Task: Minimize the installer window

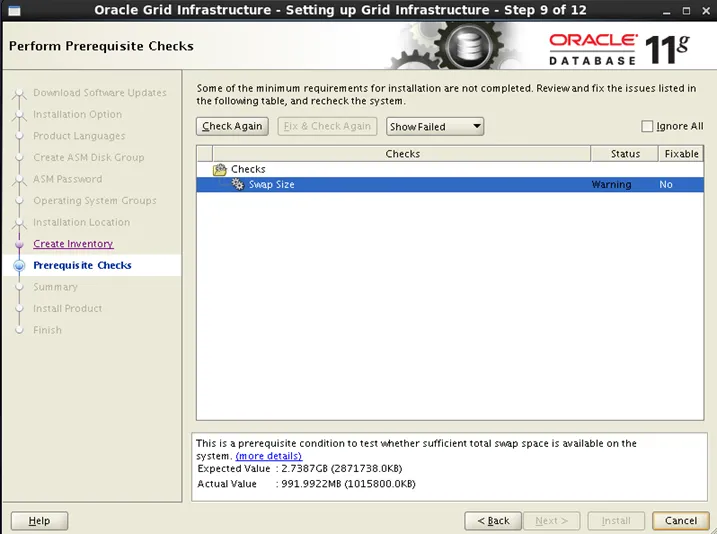Action: point(667,11)
